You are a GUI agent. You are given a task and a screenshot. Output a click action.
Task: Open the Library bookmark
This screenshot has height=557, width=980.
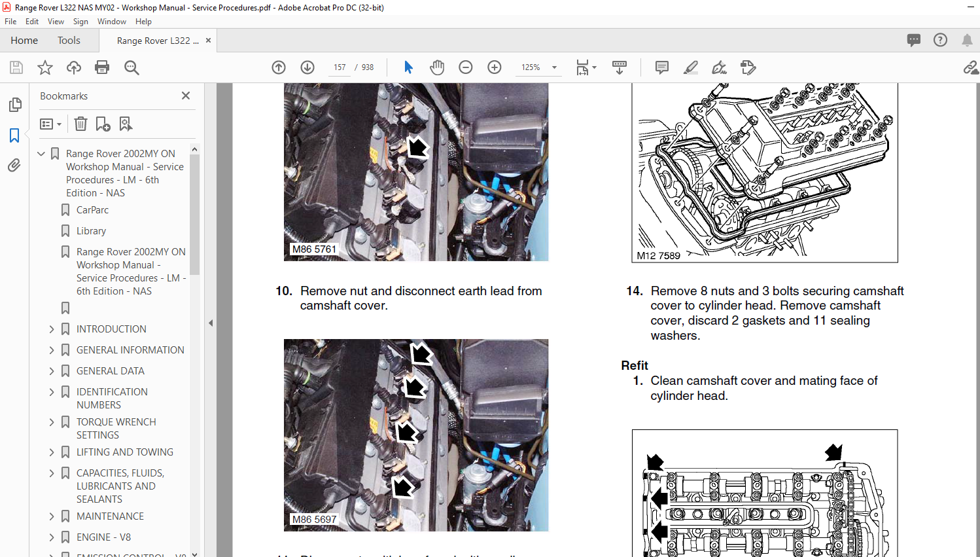tap(91, 231)
